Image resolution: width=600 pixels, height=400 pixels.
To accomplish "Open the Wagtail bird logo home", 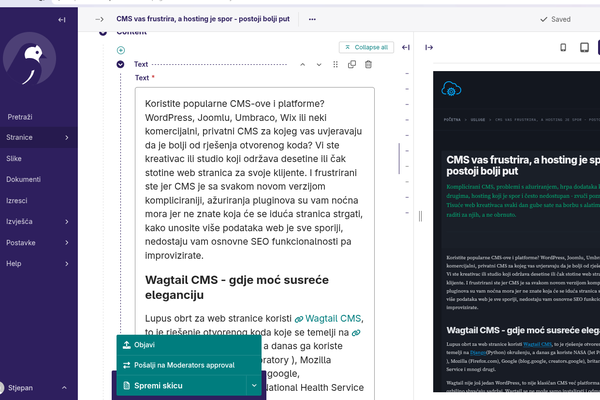I will pyautogui.click(x=29, y=59).
